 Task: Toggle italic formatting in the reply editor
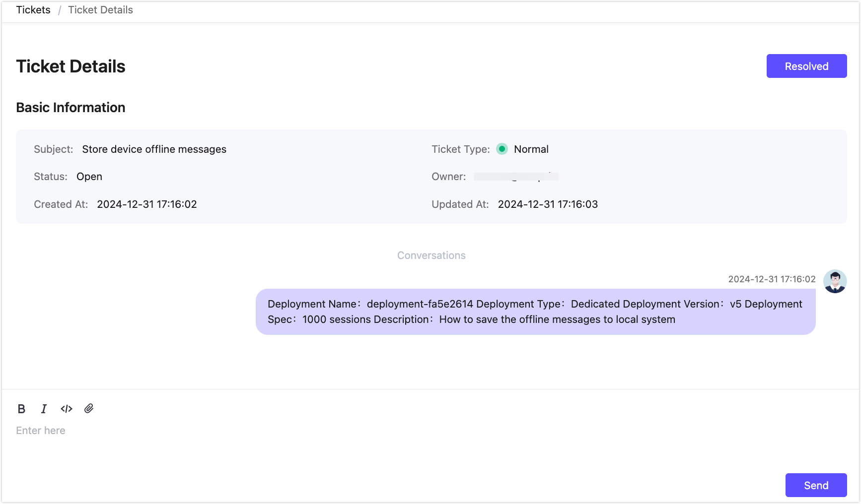[44, 409]
